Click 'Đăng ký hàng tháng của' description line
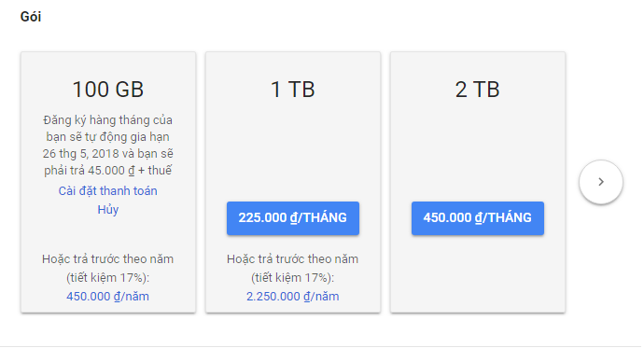Image resolution: width=644 pixels, height=348 pixels. click(107, 120)
